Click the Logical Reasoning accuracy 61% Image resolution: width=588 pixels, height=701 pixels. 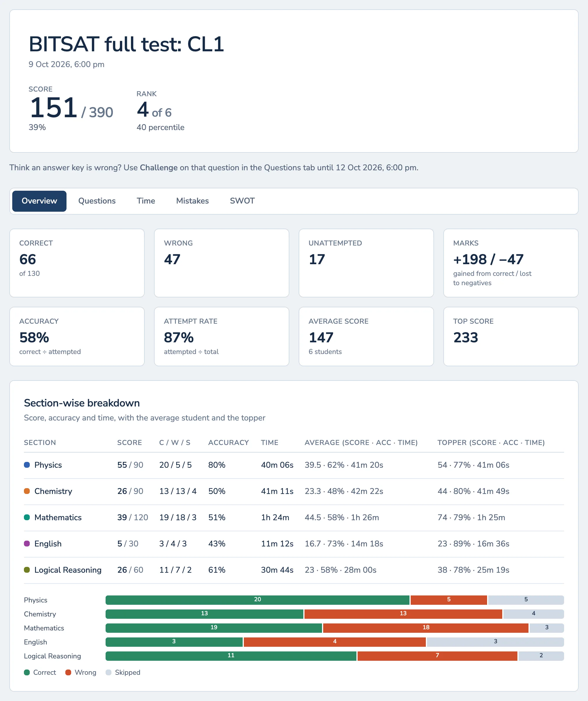click(217, 570)
